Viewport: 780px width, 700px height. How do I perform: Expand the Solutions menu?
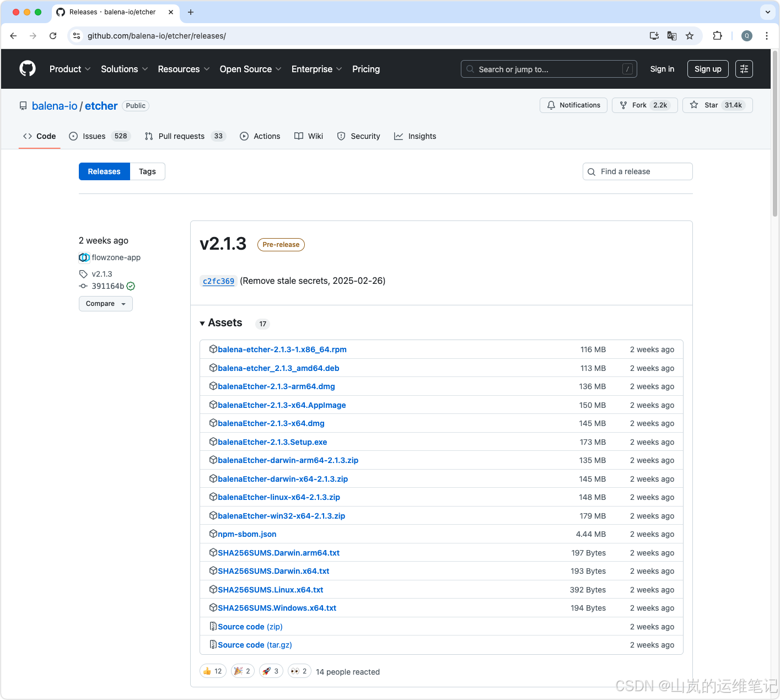click(124, 69)
